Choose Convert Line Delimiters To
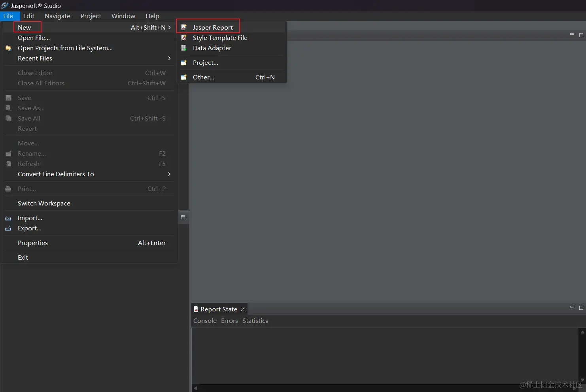This screenshot has height=392, width=586. (x=89, y=174)
